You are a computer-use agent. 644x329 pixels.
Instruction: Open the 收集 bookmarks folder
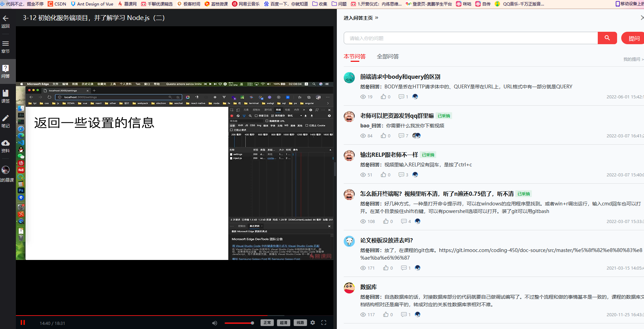320,4
